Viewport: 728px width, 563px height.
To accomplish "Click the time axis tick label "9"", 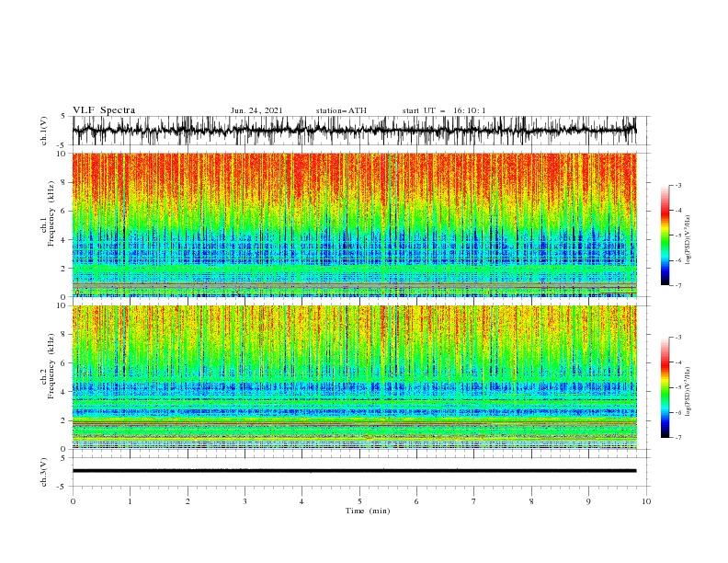I will [x=588, y=501].
